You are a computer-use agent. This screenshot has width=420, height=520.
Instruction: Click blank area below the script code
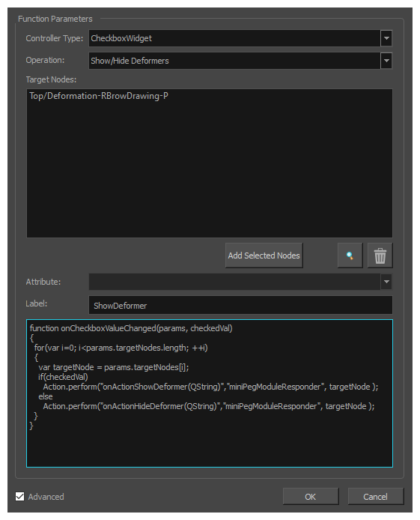pos(210,450)
